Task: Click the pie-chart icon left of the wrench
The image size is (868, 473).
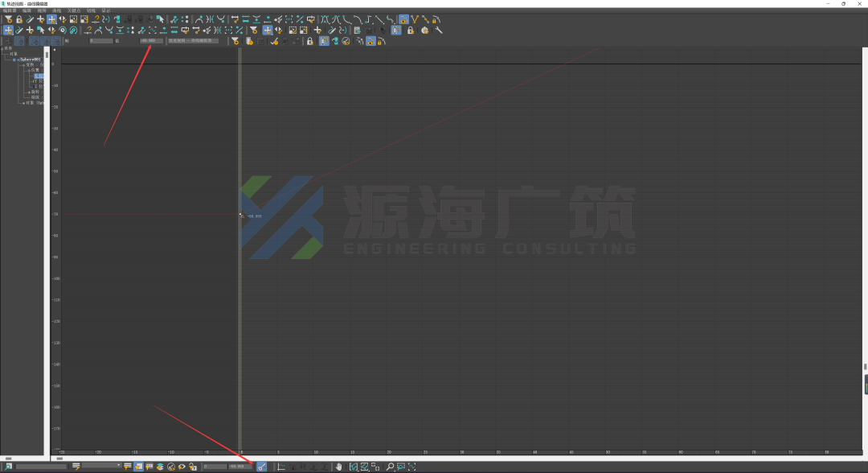Action: (x=424, y=31)
